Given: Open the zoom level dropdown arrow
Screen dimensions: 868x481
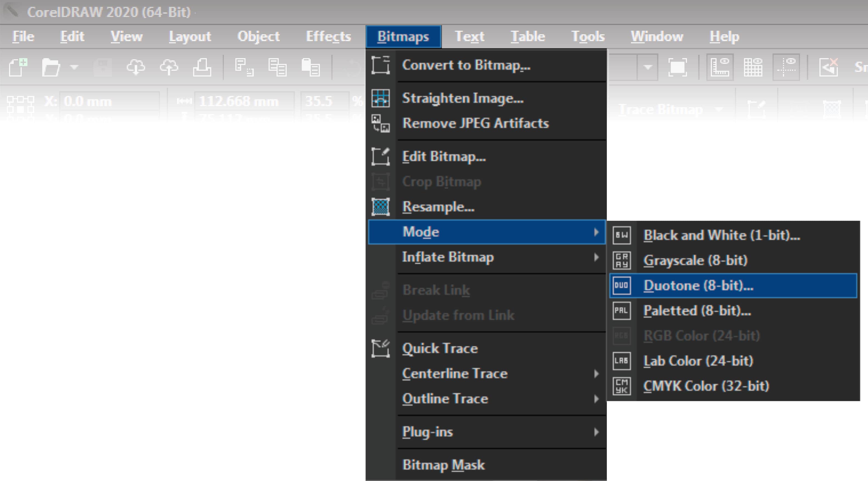Looking at the screenshot, I should tap(647, 67).
